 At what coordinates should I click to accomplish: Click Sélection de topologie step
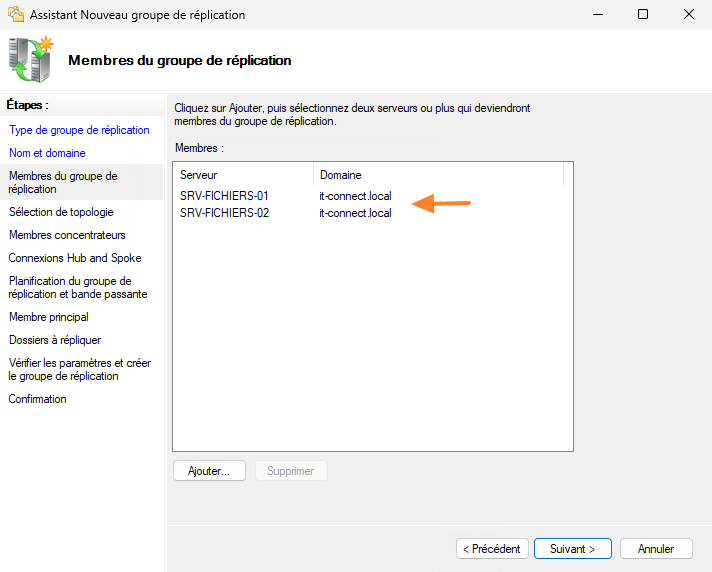(x=61, y=212)
